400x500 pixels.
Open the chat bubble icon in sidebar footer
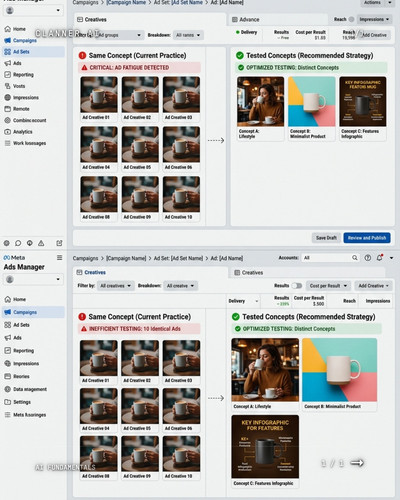[x=18, y=243]
